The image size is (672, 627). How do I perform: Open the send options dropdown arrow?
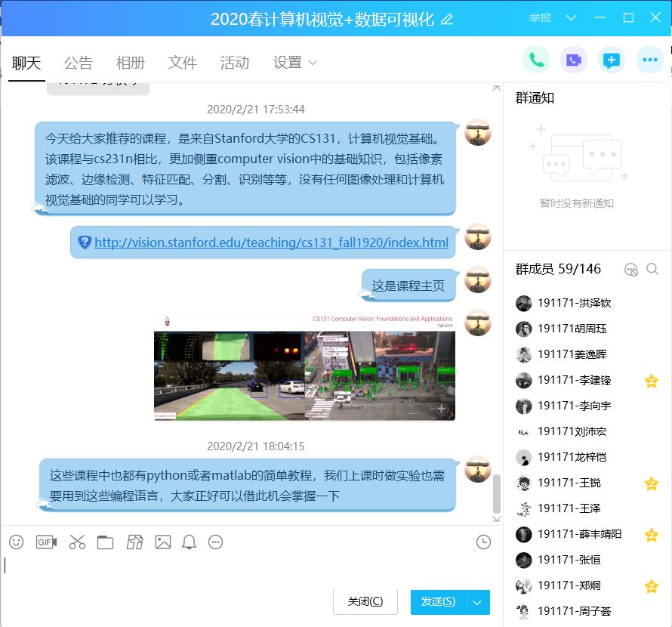click(x=477, y=603)
